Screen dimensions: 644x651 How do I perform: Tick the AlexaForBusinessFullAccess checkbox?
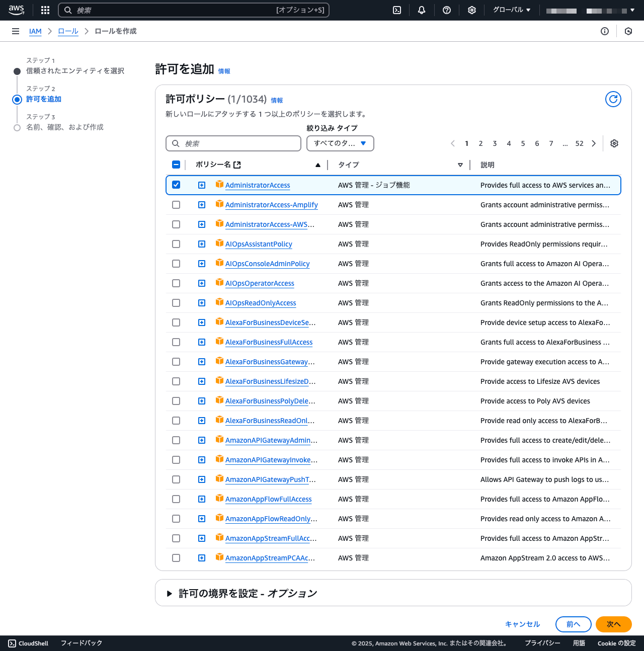pos(176,342)
